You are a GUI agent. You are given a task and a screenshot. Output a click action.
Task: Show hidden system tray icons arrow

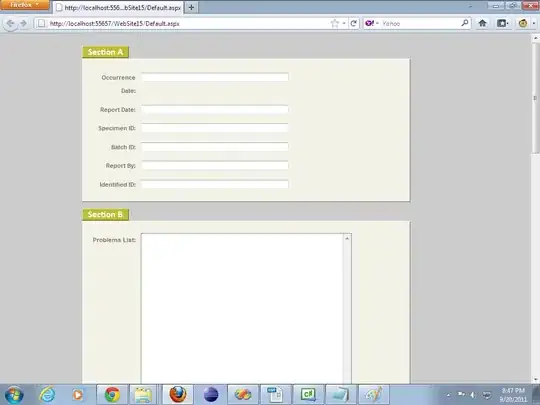pyautogui.click(x=448, y=395)
